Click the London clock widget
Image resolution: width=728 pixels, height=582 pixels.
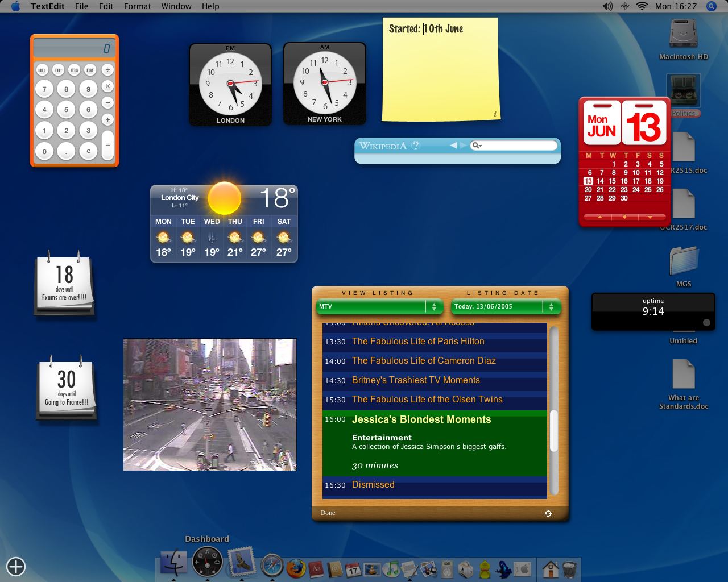pyautogui.click(x=230, y=85)
